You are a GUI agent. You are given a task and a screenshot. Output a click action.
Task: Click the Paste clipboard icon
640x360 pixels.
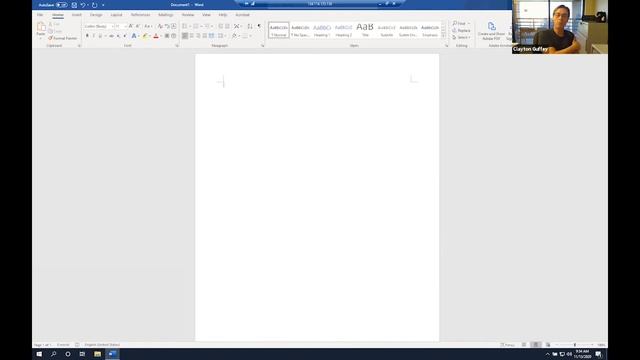point(41,27)
